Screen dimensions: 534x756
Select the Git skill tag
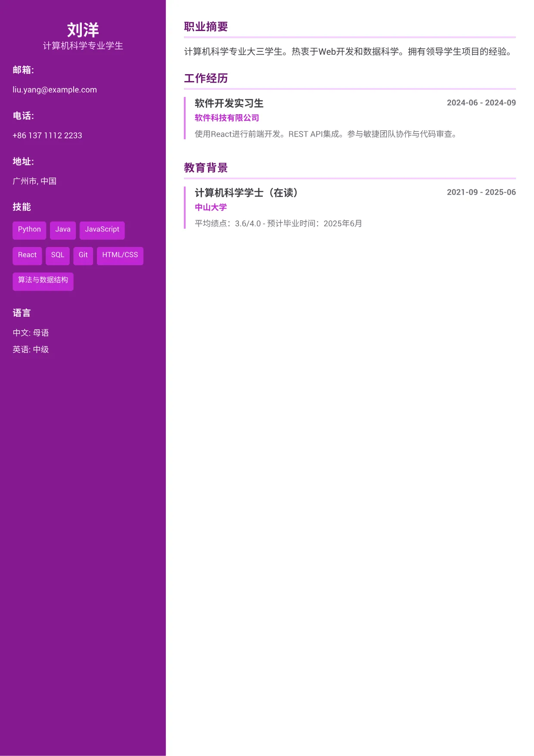click(x=83, y=256)
